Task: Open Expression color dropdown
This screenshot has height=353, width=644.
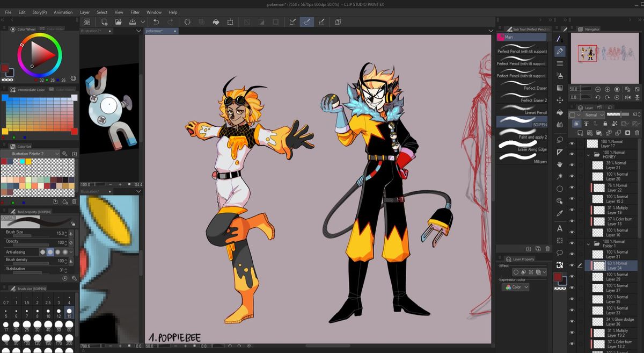Action: pos(516,287)
